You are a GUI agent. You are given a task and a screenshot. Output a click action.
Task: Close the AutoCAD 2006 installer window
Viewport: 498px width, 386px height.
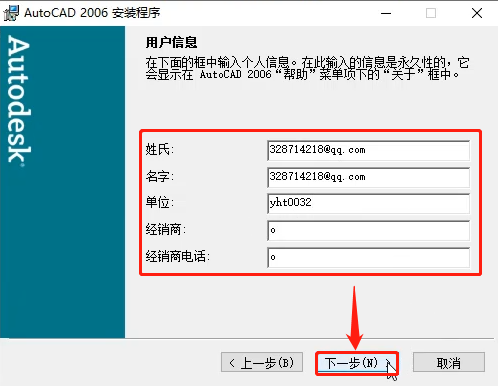[477, 13]
